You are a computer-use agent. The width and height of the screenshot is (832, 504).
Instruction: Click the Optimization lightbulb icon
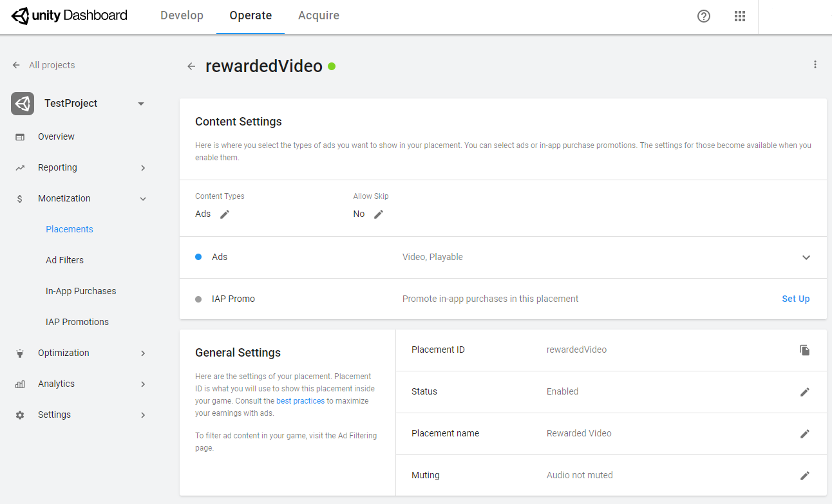tap(20, 353)
